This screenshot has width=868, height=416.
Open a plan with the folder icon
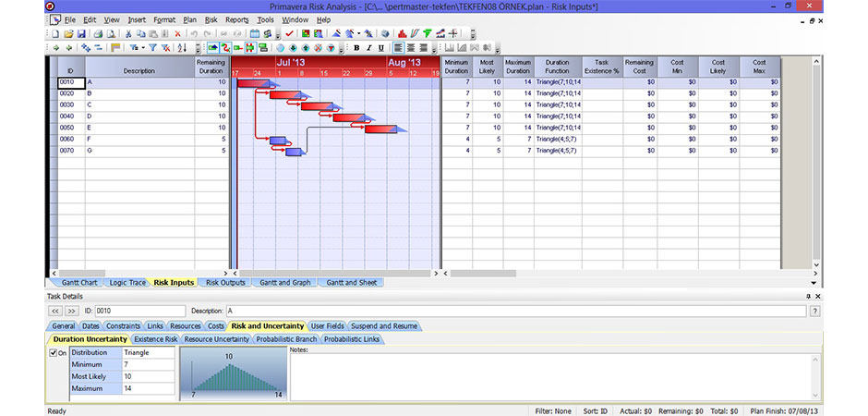pos(67,33)
